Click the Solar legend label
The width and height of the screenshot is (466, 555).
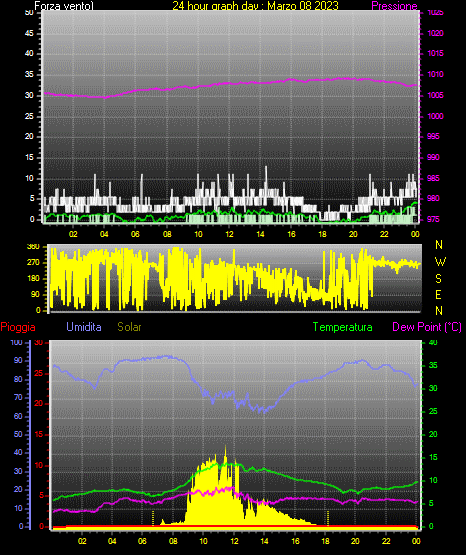coord(129,327)
